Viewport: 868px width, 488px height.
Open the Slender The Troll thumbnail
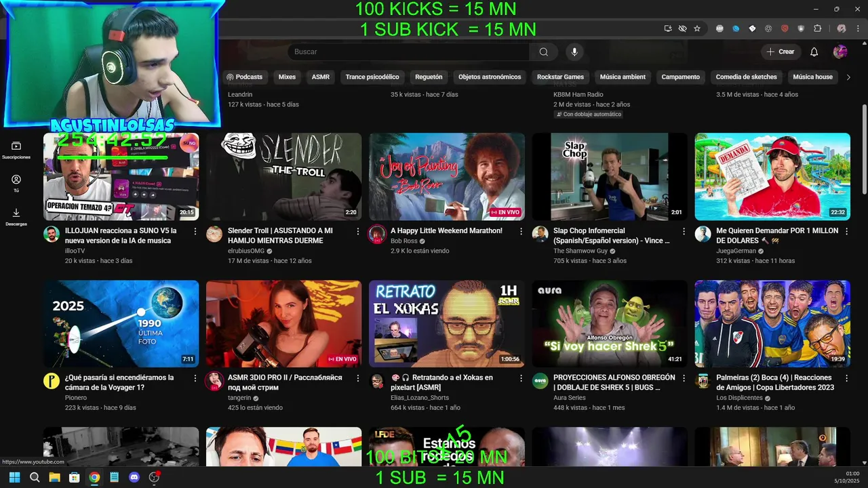point(284,176)
